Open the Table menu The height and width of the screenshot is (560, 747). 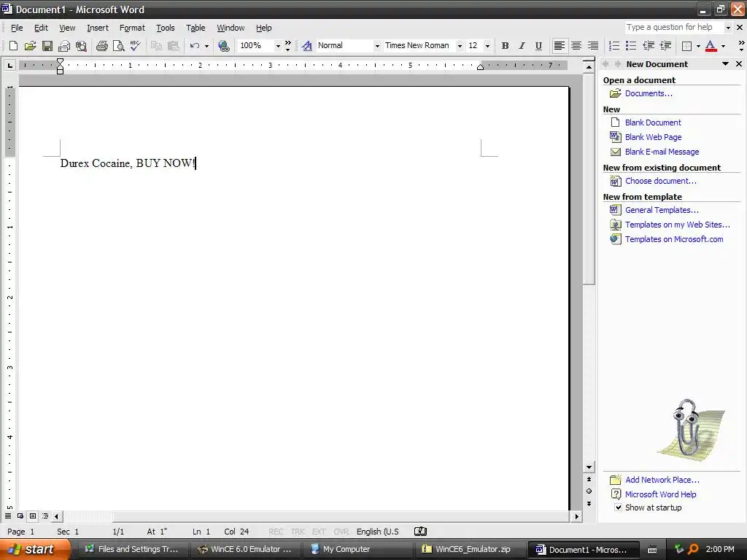point(196,28)
